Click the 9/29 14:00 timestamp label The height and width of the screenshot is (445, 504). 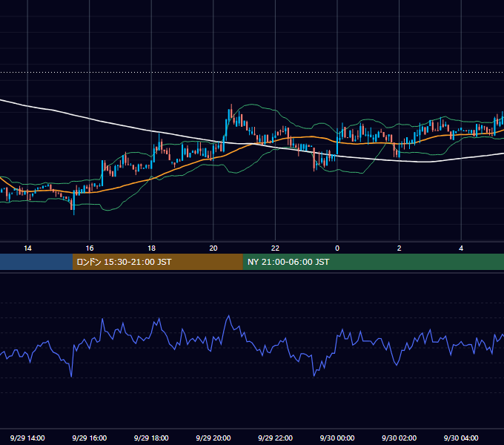27,438
